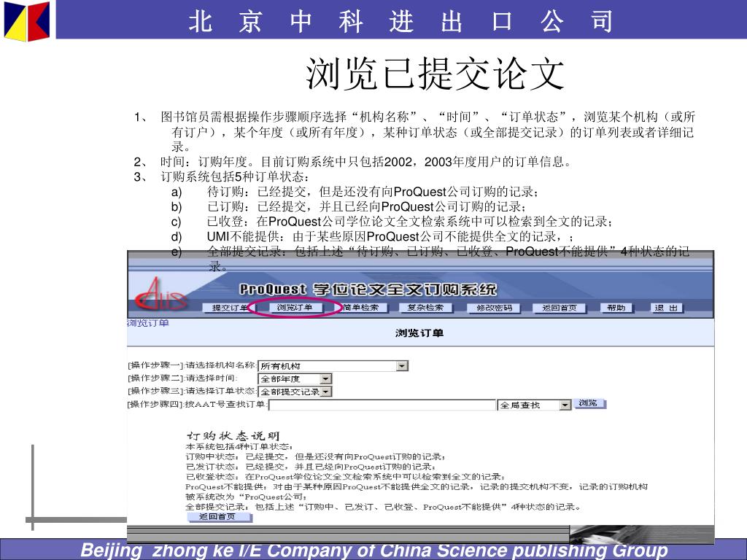Click the 返回首页 button below status notes
This screenshot has height=560, width=747.
tap(219, 517)
